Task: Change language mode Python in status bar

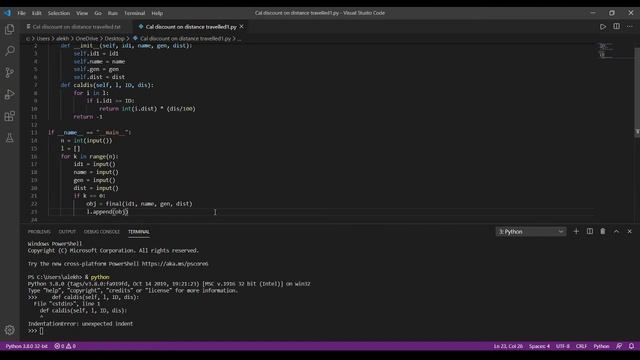Action: pos(601,346)
